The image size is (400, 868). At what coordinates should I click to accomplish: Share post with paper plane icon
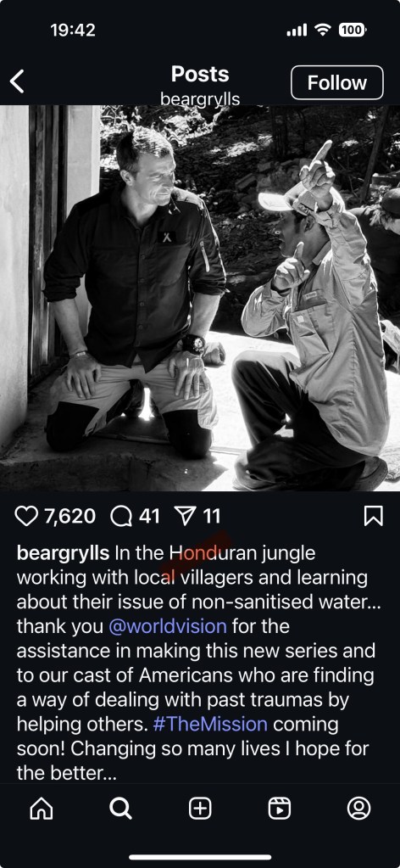[x=185, y=517]
